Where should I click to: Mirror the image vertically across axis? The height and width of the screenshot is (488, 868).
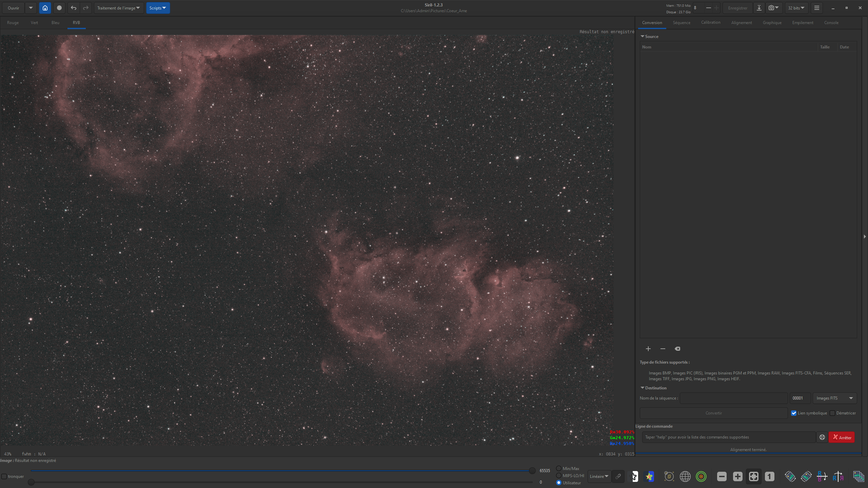[838, 476]
